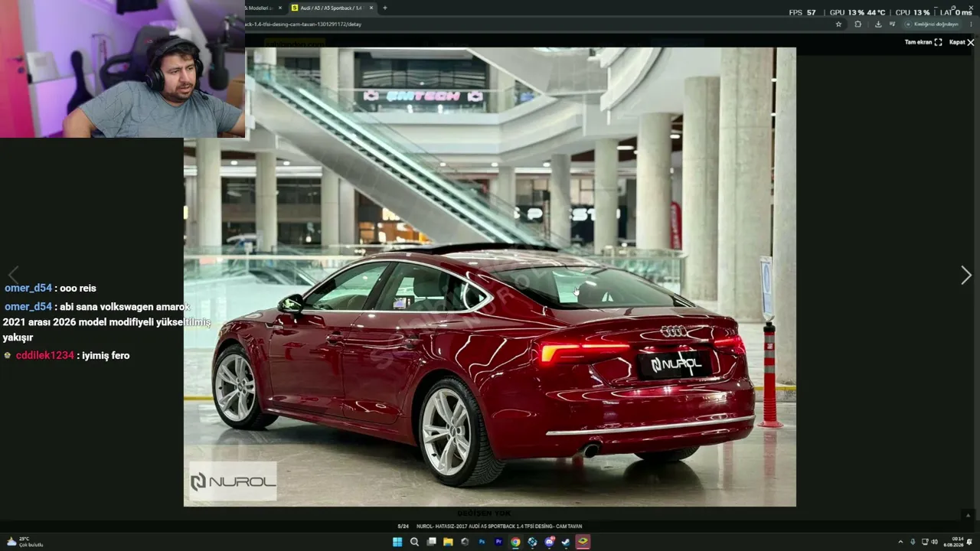This screenshot has width=980, height=551.
Task: Close the photo viewer with Kapat
Action: (x=962, y=42)
